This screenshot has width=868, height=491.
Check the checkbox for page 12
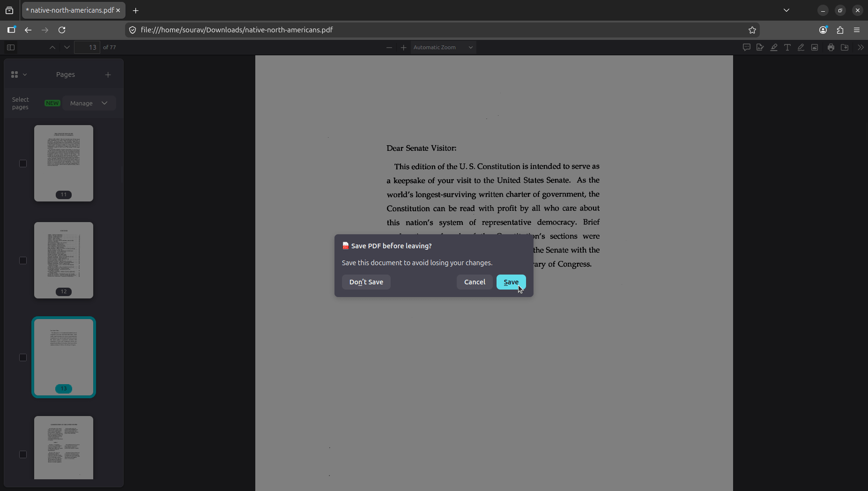coord(23,260)
